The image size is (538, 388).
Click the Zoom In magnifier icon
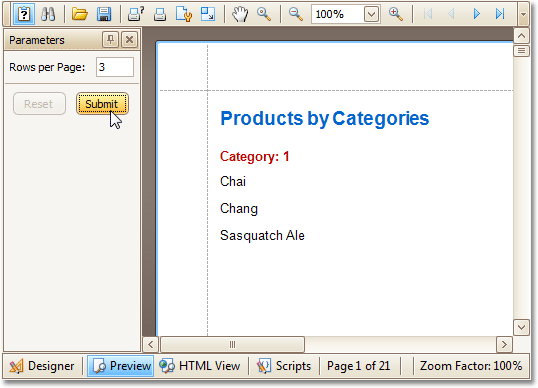(396, 14)
